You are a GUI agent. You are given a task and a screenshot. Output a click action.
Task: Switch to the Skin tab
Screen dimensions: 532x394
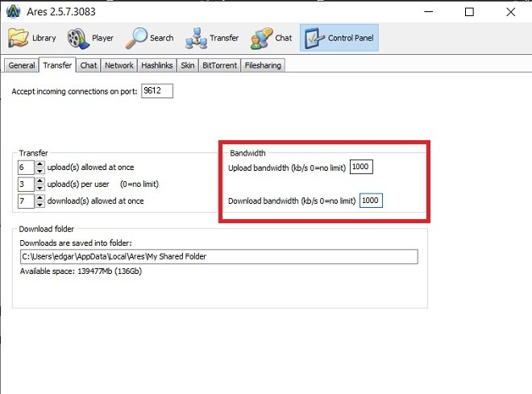[x=187, y=65]
